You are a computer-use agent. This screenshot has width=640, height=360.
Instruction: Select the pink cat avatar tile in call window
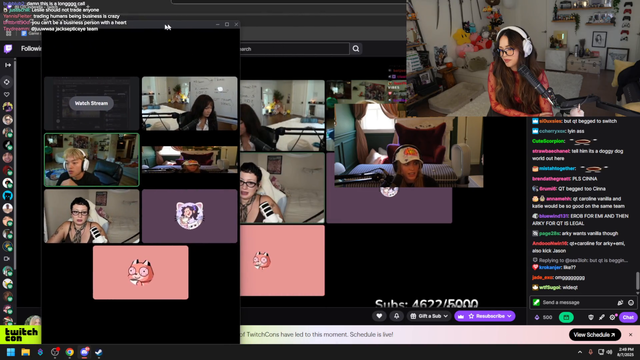pos(140,272)
